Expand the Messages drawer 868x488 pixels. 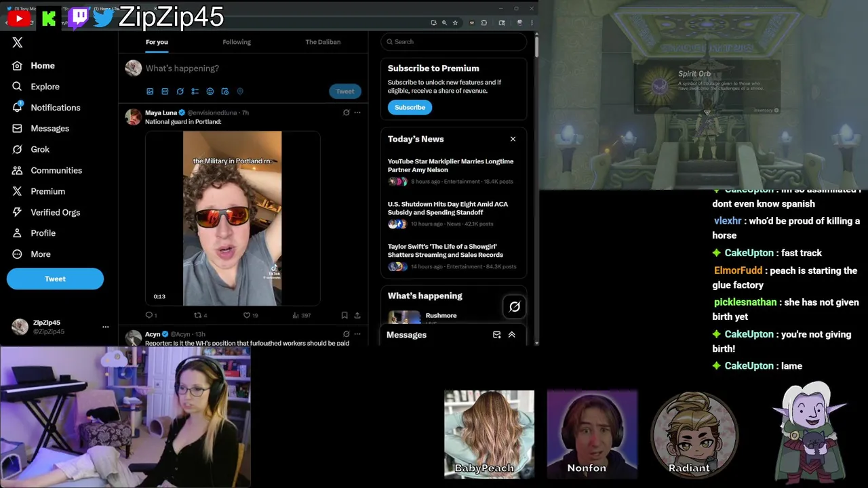512,335
